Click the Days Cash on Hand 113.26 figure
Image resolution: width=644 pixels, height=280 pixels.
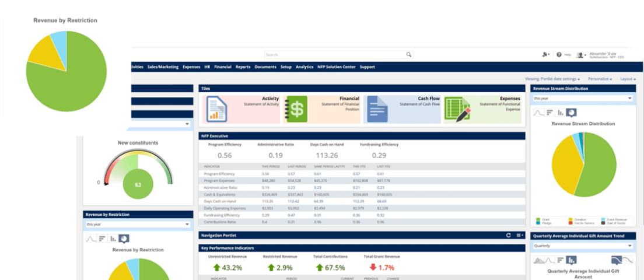[x=327, y=156]
